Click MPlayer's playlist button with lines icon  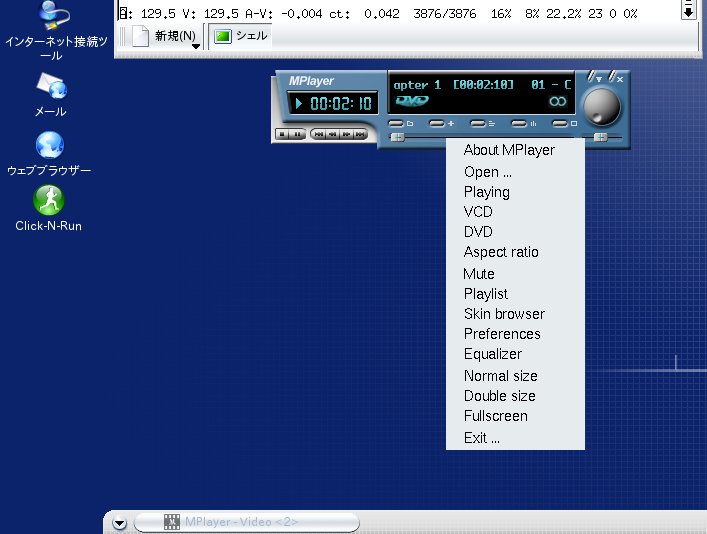point(479,124)
